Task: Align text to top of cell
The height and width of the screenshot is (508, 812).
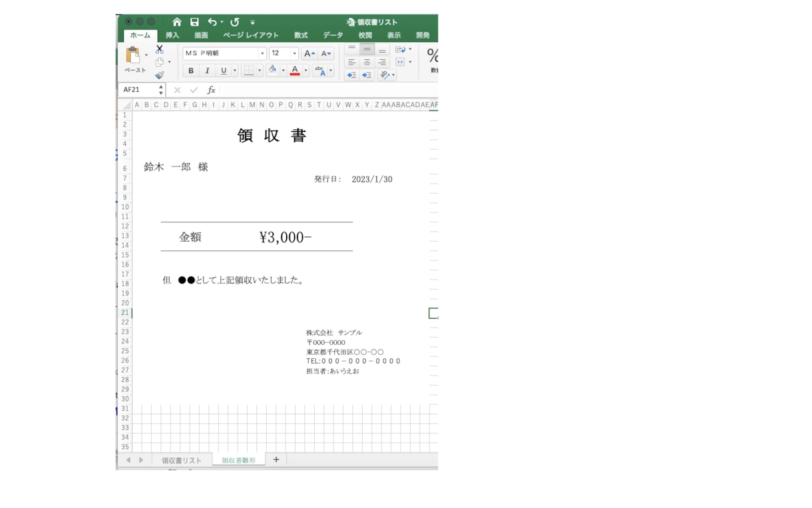Action: coord(351,49)
